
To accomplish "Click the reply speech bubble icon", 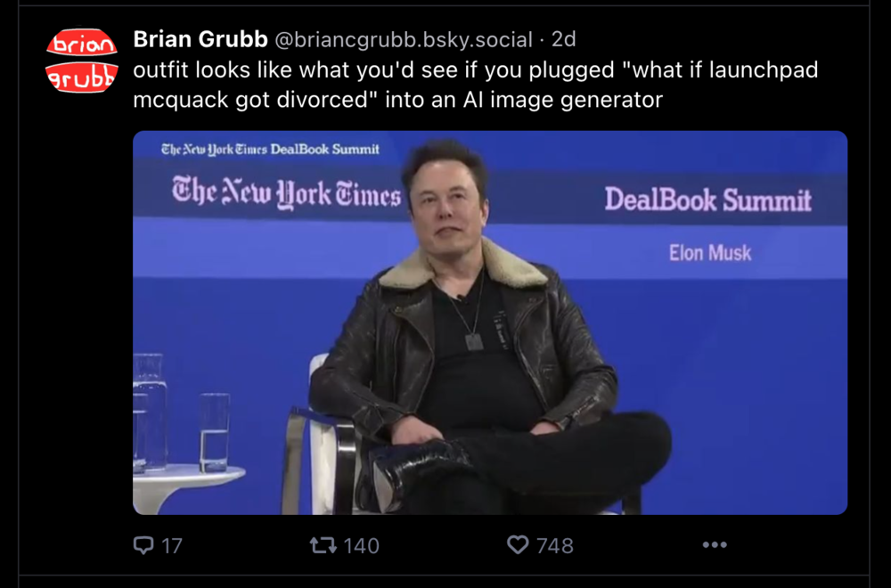I will click(143, 545).
